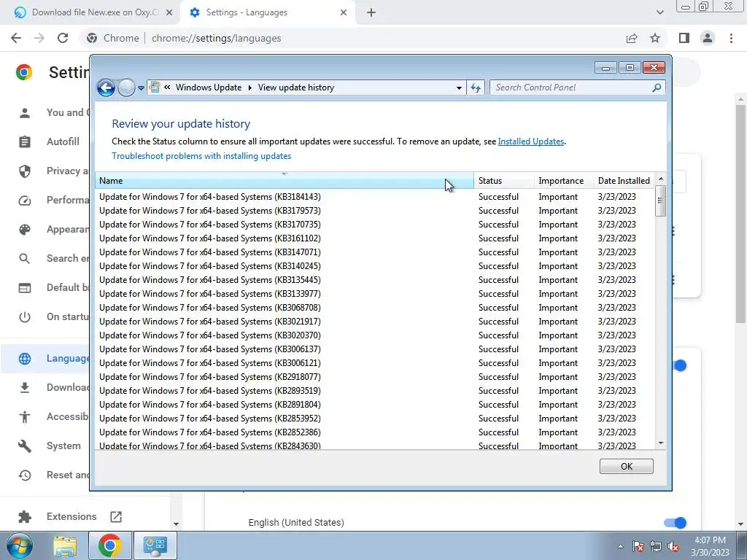Reload the Chrome page
The image size is (747, 560).
63,38
